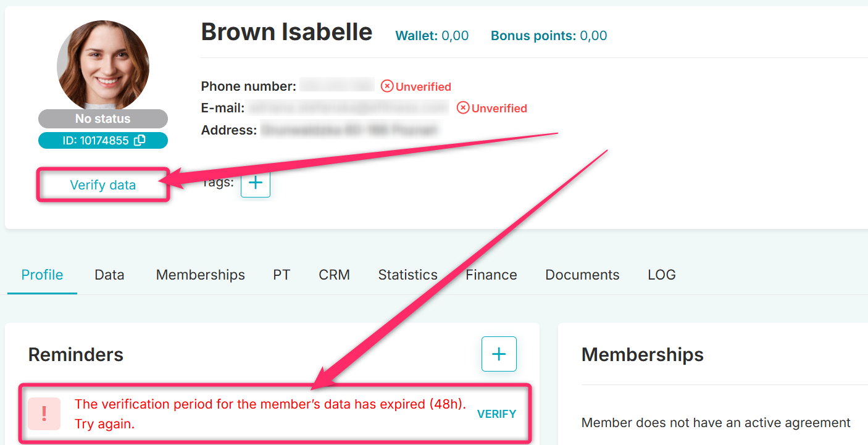Open the CRM tab
Viewport: 868px width, 445px height.
point(334,275)
